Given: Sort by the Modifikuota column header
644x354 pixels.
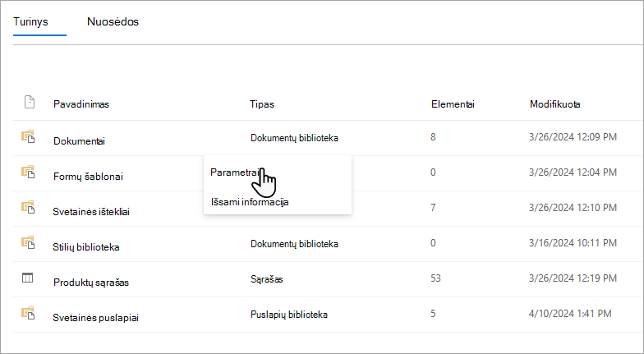Looking at the screenshot, I should tap(555, 104).
